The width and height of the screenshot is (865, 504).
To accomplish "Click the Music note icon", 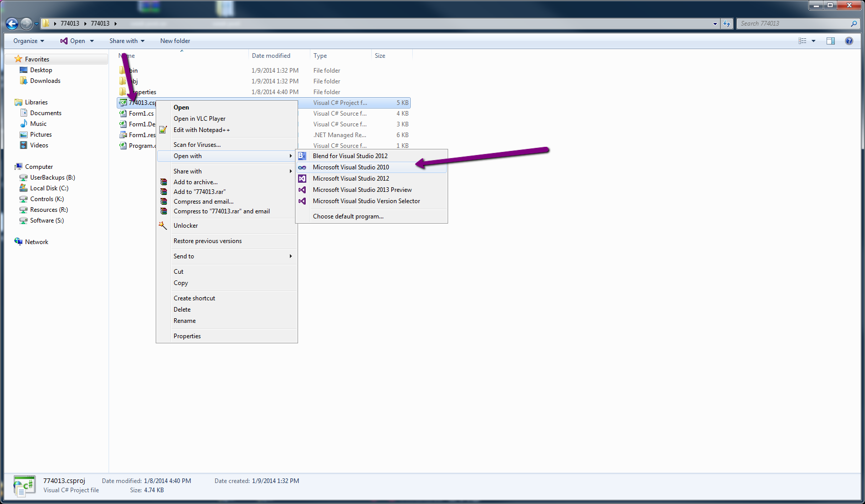I will pos(24,124).
